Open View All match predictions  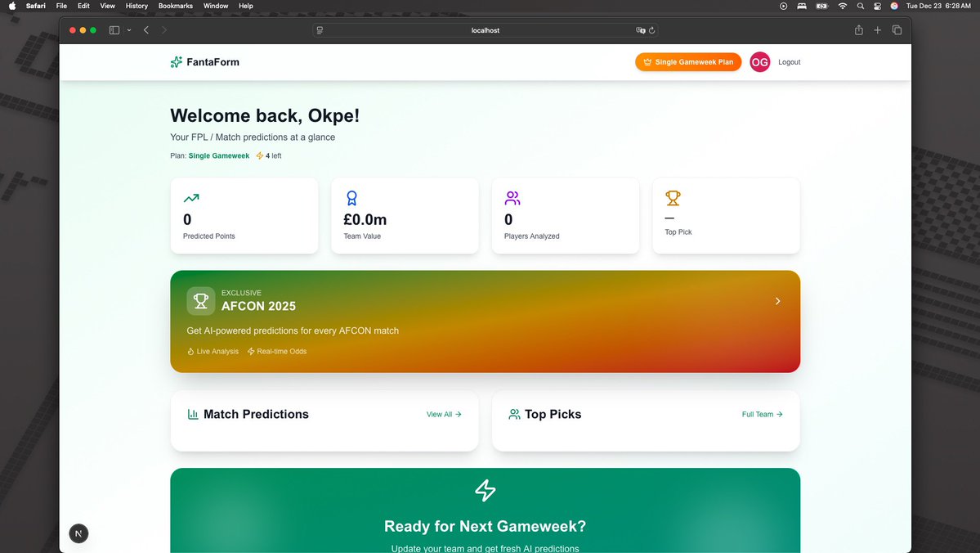pyautogui.click(x=444, y=414)
